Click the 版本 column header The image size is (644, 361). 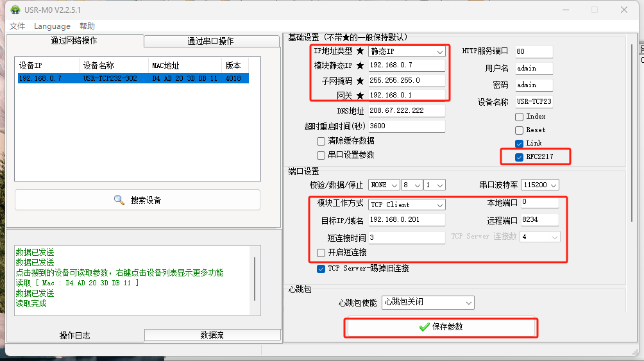tap(235, 65)
